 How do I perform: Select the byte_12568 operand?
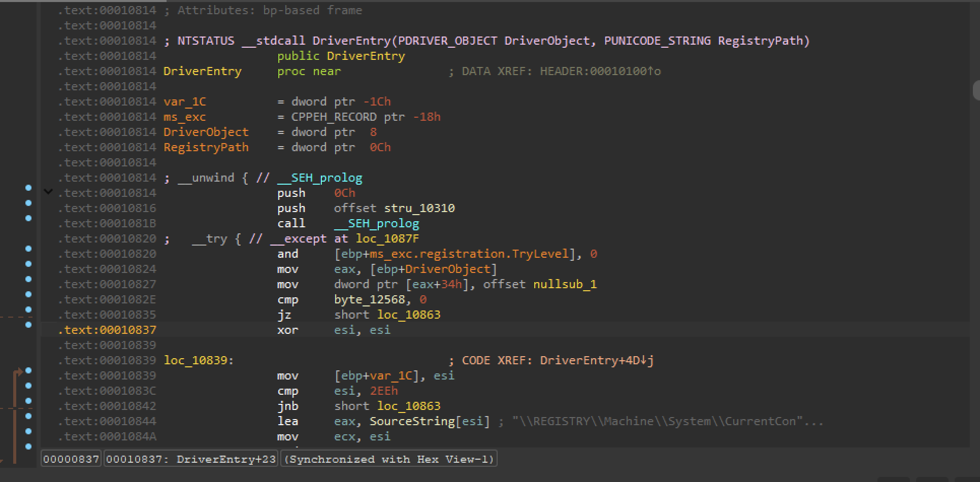point(370,299)
